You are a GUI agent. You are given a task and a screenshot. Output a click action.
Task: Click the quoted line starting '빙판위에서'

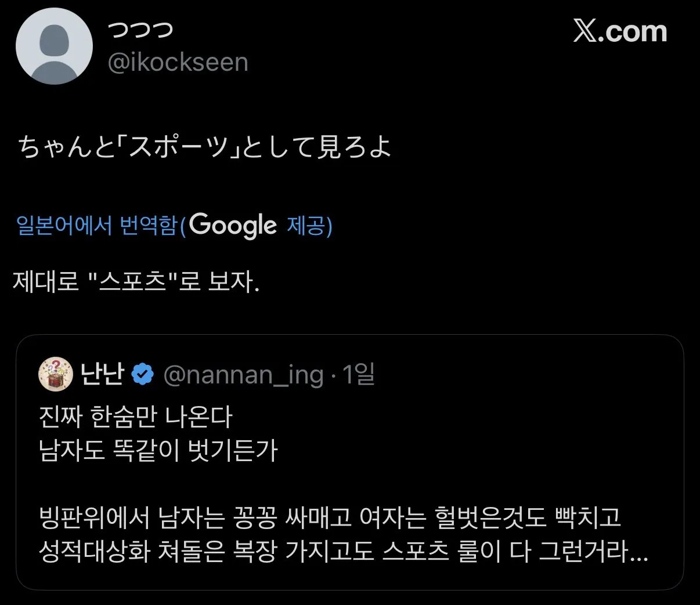click(x=329, y=517)
